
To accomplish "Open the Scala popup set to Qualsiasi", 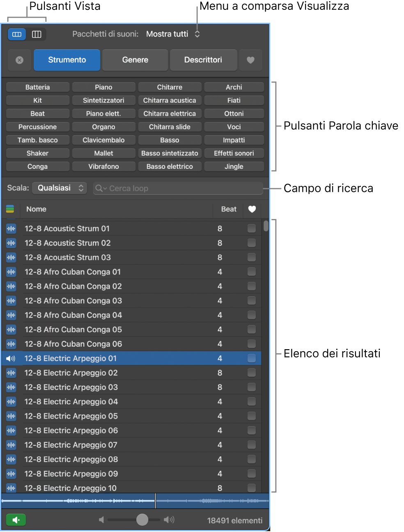I will click(60, 188).
